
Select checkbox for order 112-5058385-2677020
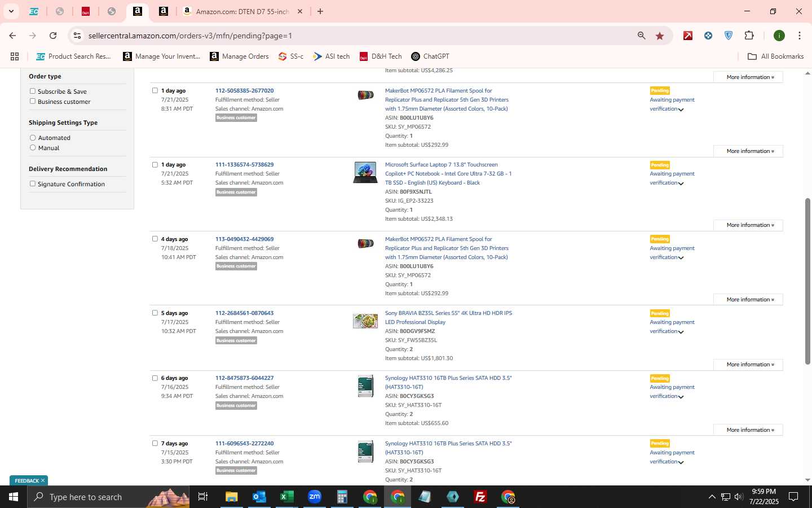coord(155,90)
